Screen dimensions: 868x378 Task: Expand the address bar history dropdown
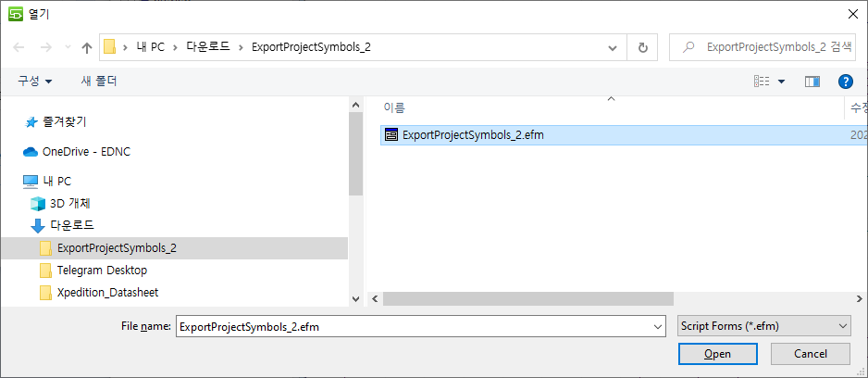point(613,47)
